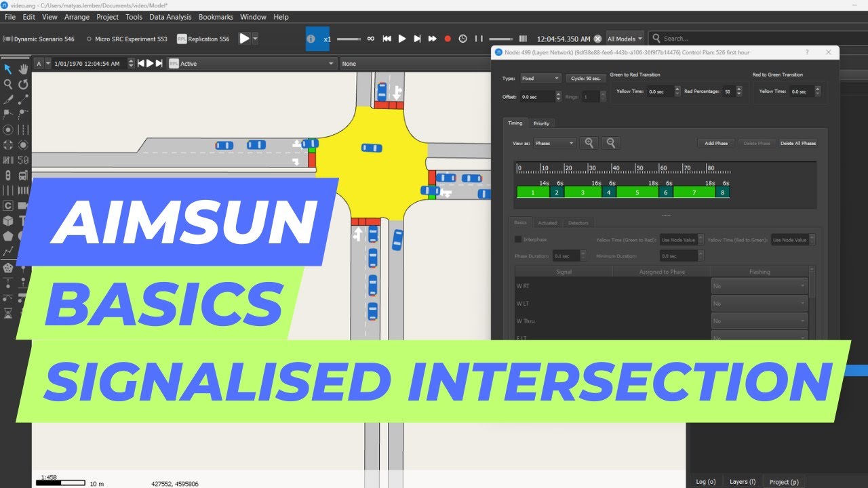868x488 pixels.
Task: Open the Project panel tab
Action: pyautogui.click(x=783, y=482)
